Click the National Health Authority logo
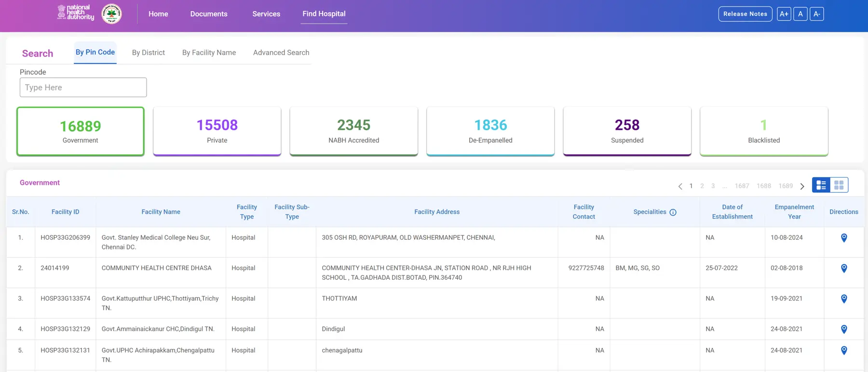This screenshot has width=868, height=372. pyautogui.click(x=76, y=13)
